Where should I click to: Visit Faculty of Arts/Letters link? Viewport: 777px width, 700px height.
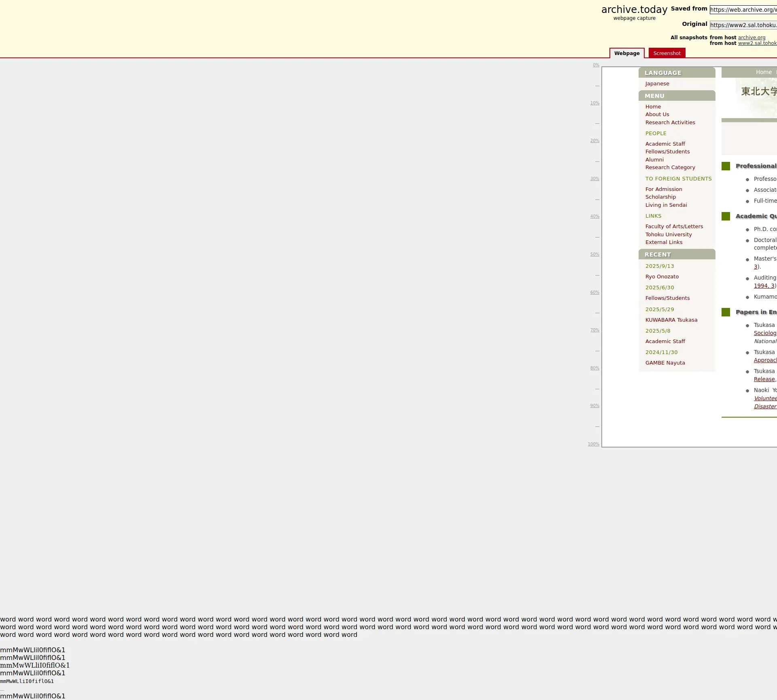tap(674, 227)
